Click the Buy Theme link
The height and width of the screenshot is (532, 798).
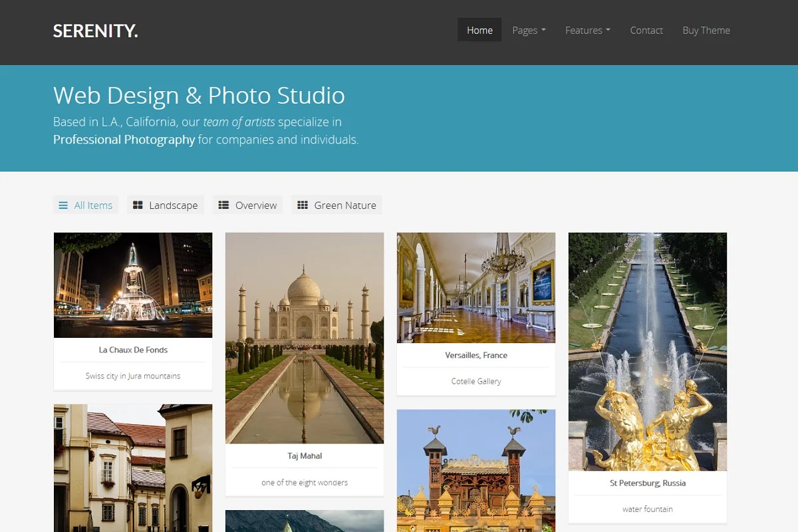pyautogui.click(x=706, y=31)
